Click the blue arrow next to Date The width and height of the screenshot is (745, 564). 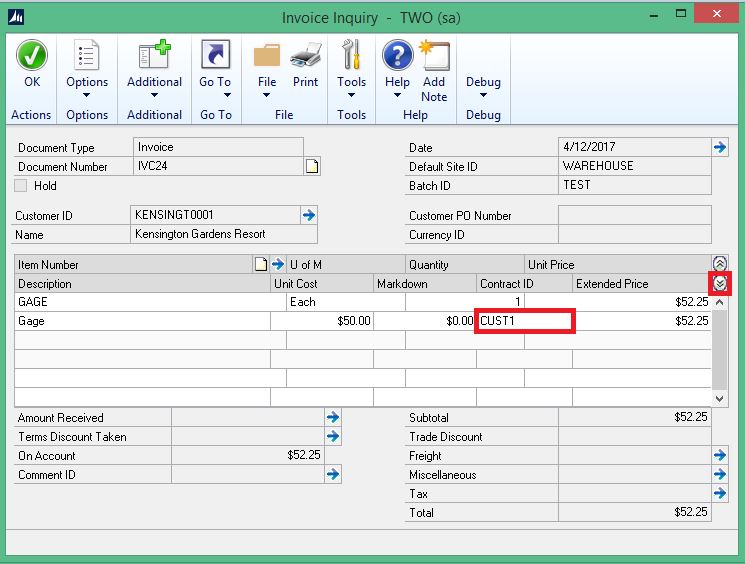pyautogui.click(x=720, y=147)
